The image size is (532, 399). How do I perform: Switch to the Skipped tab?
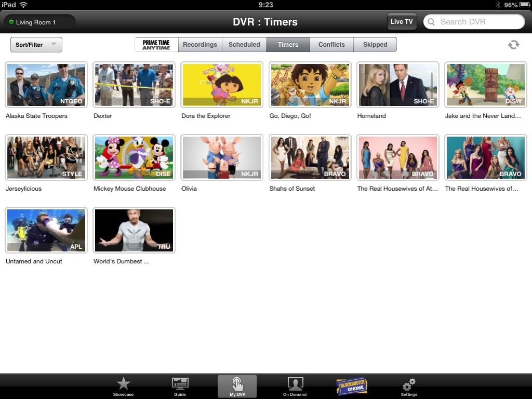click(375, 45)
